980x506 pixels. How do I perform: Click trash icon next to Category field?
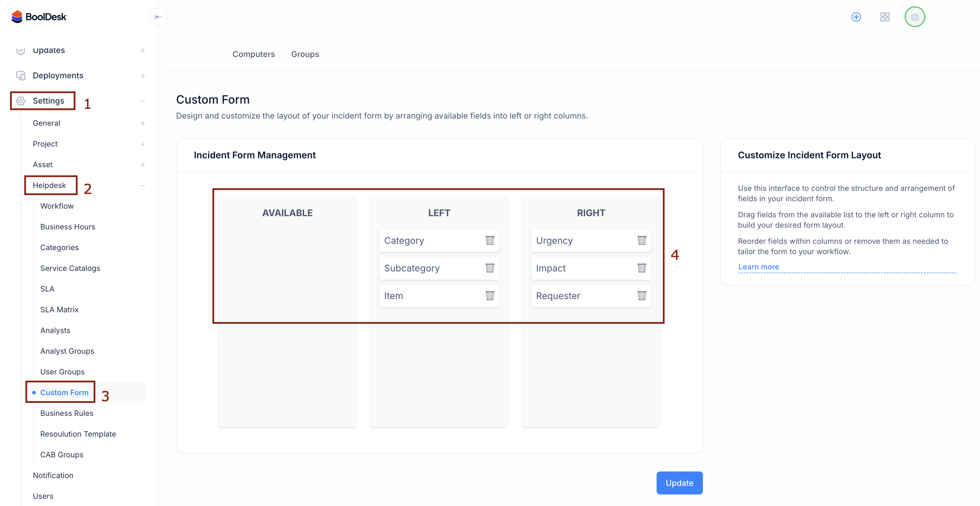click(x=490, y=240)
